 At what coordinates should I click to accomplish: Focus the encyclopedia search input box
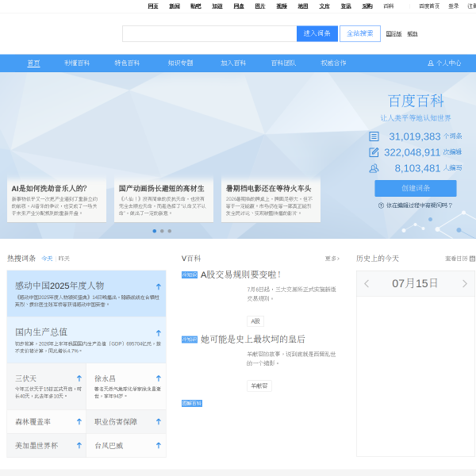pyautogui.click(x=209, y=33)
